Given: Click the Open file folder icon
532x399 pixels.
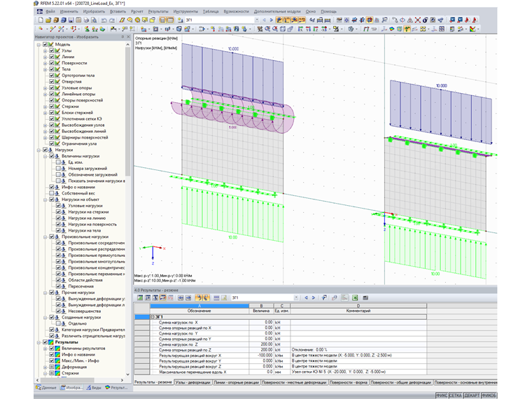Looking at the screenshot, I should [x=48, y=20].
